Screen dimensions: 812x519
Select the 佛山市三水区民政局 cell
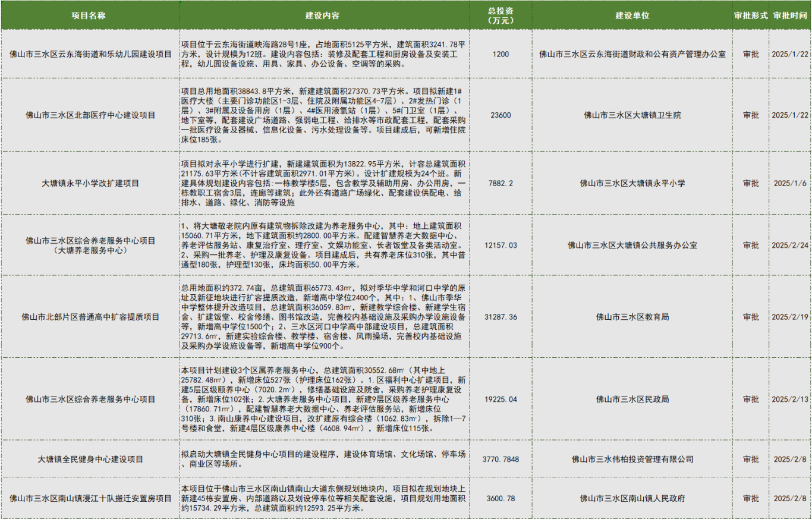(x=632, y=399)
